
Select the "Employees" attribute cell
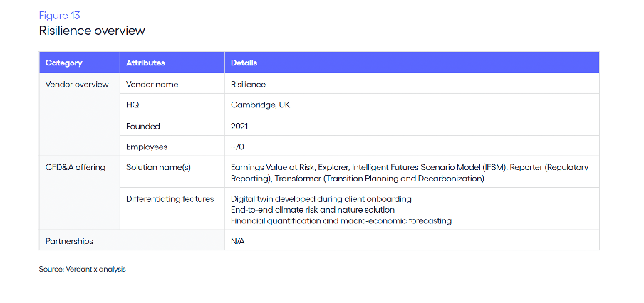[x=147, y=147]
